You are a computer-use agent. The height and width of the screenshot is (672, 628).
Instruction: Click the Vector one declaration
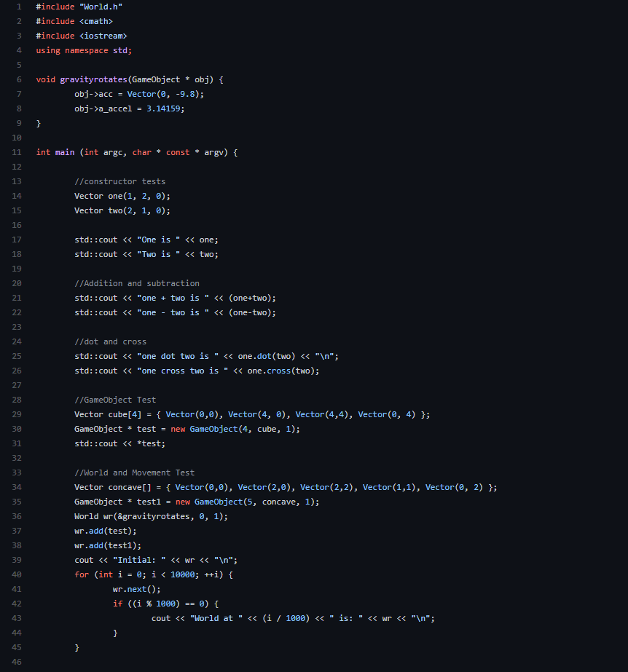122,197
